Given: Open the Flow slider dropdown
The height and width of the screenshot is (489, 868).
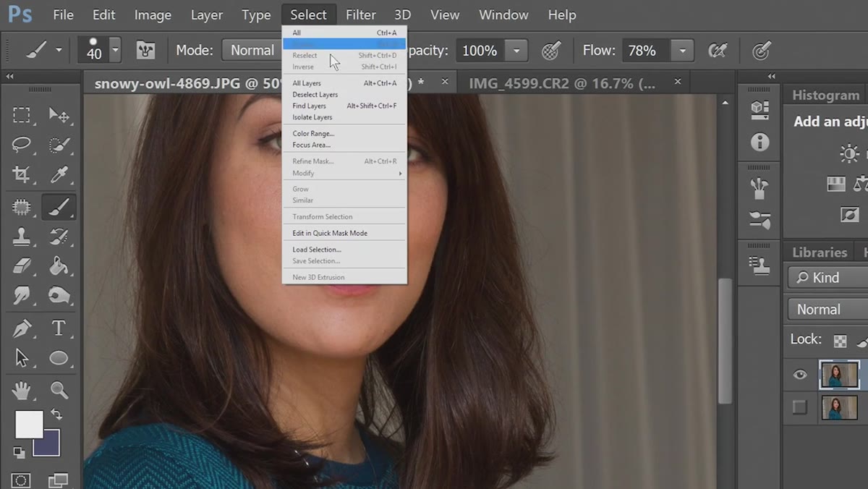Looking at the screenshot, I should tap(682, 51).
